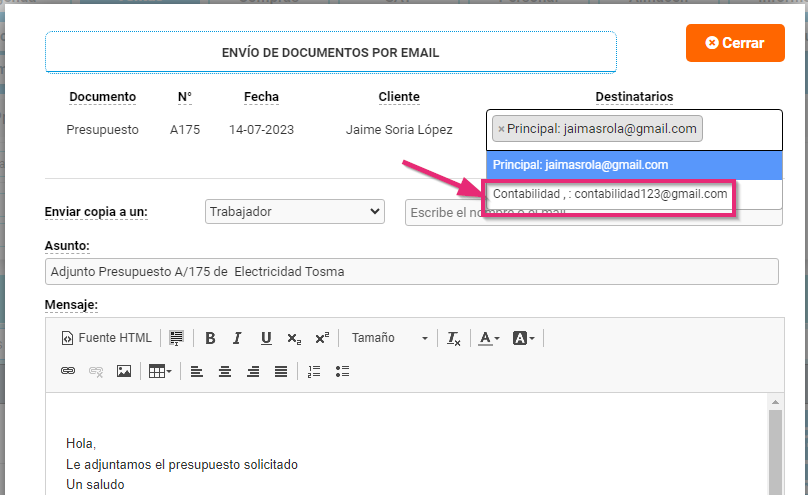Click the Fecha column header

(x=261, y=97)
